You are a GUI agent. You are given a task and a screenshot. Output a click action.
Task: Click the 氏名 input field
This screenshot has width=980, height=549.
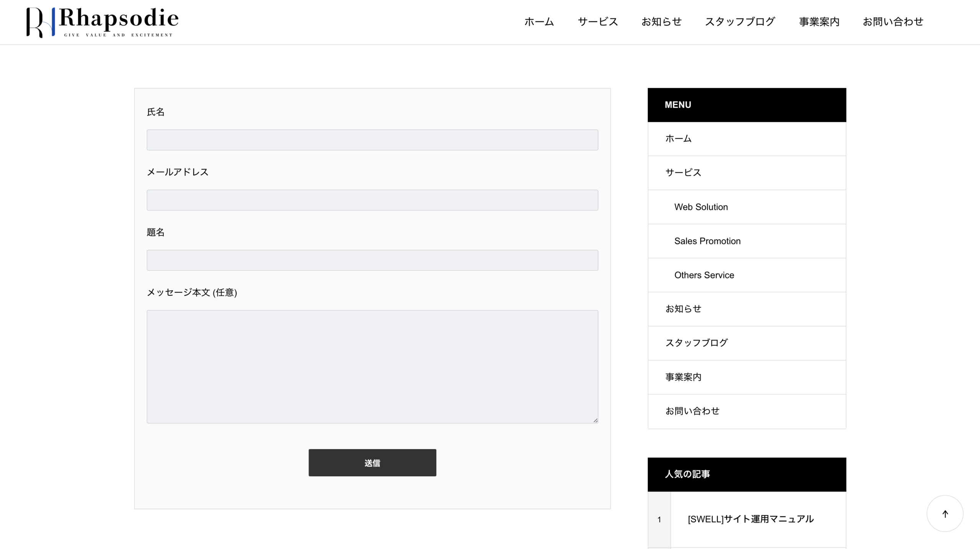pyautogui.click(x=372, y=140)
